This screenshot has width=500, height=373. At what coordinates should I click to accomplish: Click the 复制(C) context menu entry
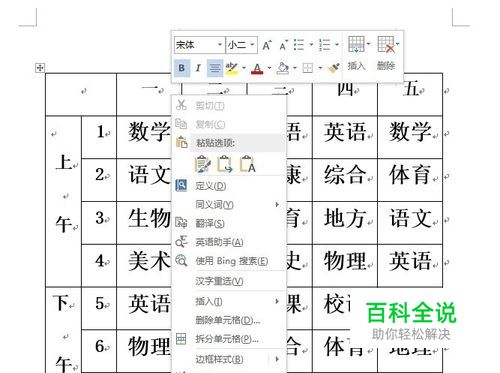[x=229, y=125]
